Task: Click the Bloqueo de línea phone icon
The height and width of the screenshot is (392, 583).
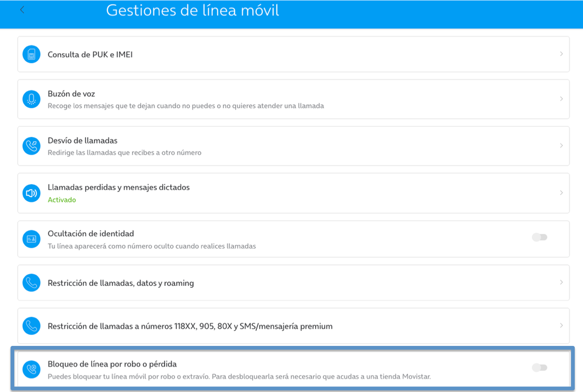Action: click(31, 369)
